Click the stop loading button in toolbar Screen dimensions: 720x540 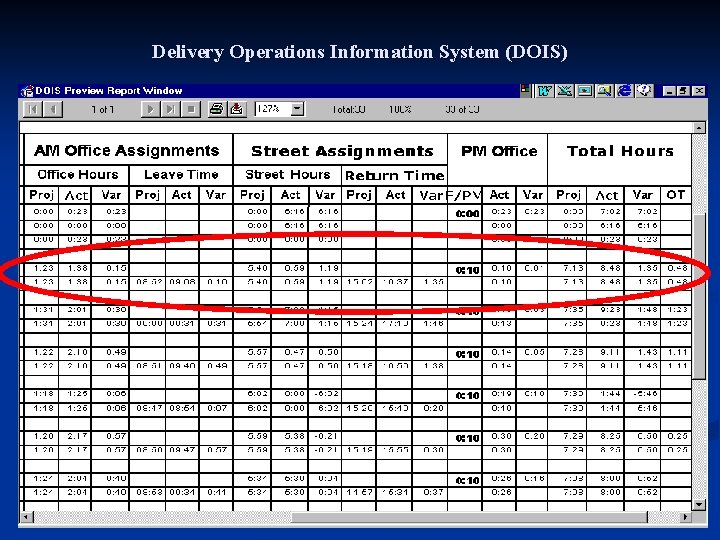[191, 109]
